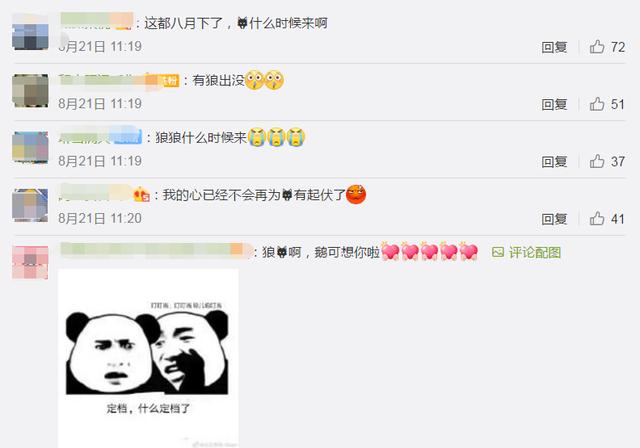Click thumbs-up on the 狼狼什么时候来 comment
Image resolution: width=640 pixels, height=448 pixels.
pyautogui.click(x=597, y=161)
